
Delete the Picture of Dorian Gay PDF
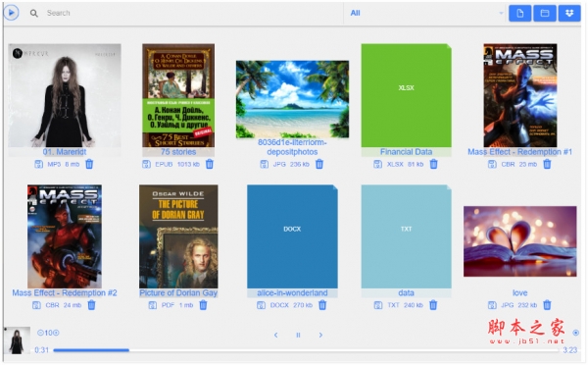[x=203, y=305]
